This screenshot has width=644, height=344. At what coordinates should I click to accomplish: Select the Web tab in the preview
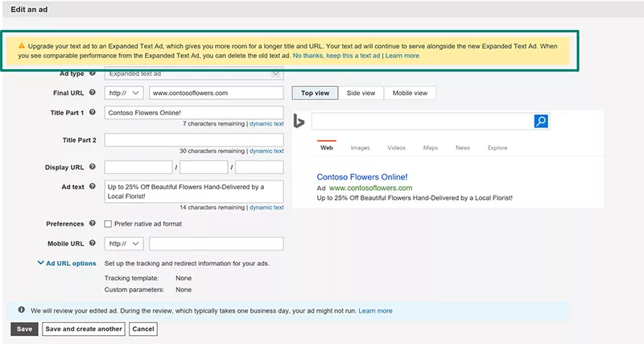[327, 147]
